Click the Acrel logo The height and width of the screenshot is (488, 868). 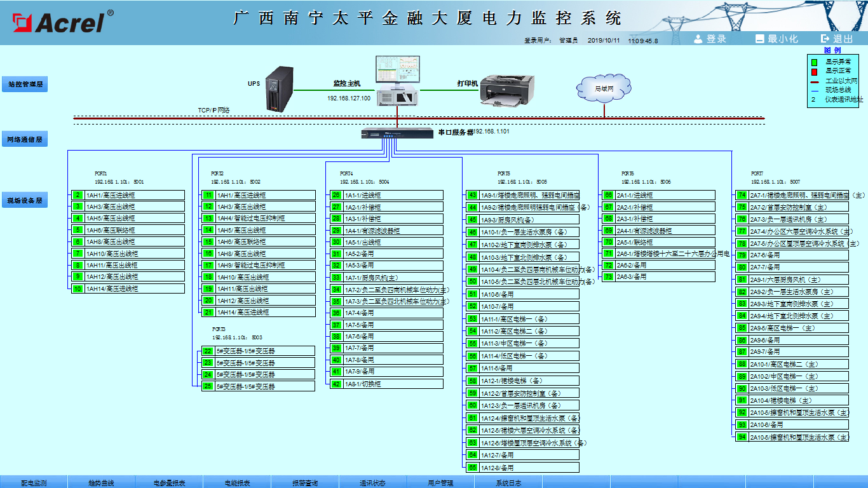pyautogui.click(x=62, y=22)
